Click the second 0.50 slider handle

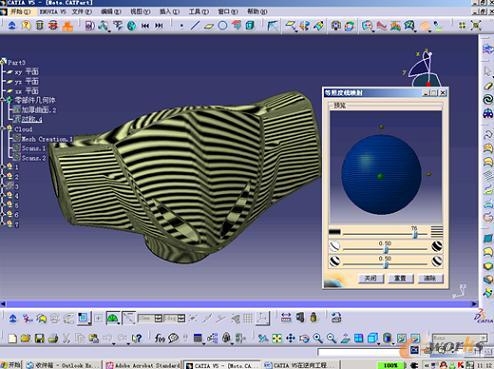(386, 265)
